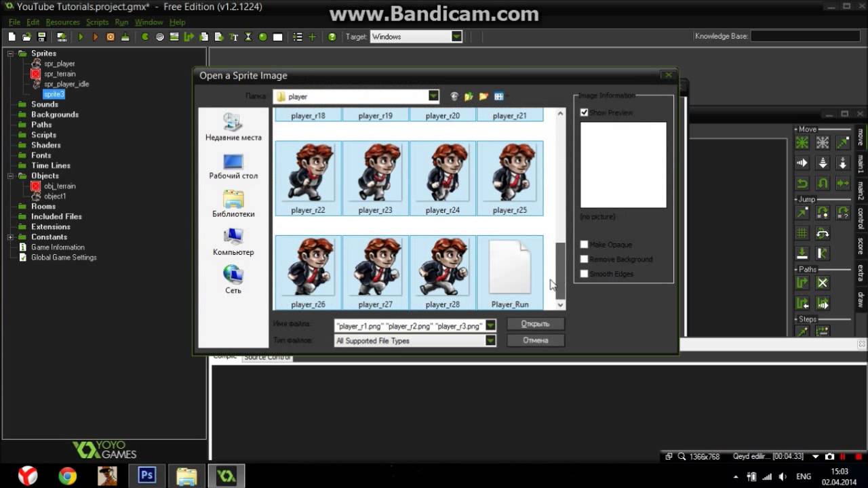
Task: Uncheck the Show Preview checkbox
Action: [584, 113]
